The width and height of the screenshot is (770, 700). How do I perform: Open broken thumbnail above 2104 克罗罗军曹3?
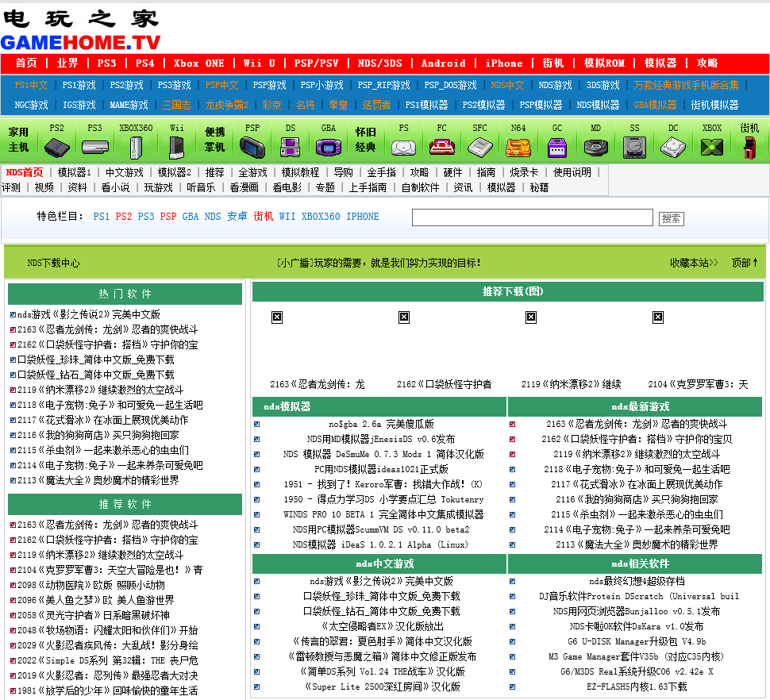pos(658,317)
